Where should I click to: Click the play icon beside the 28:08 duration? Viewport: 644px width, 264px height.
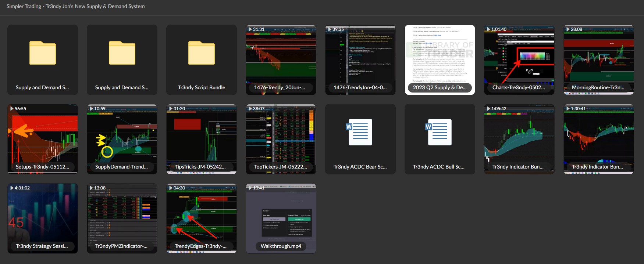[x=568, y=29]
